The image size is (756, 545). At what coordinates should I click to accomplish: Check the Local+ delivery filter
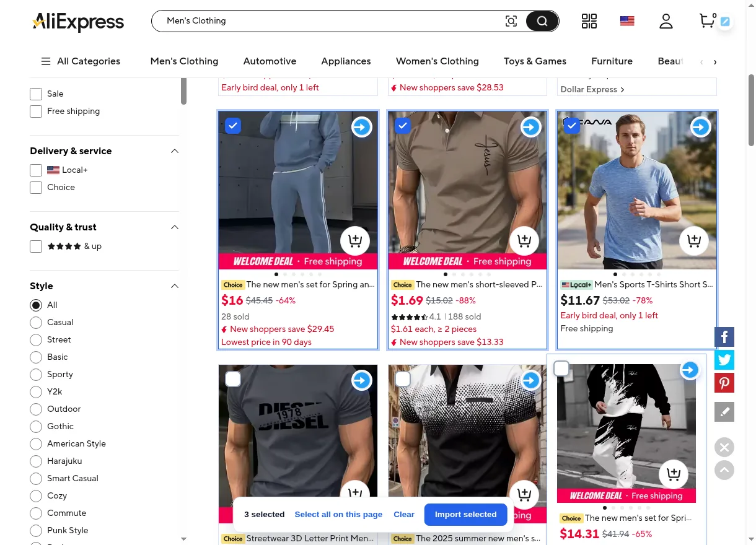[x=36, y=170]
